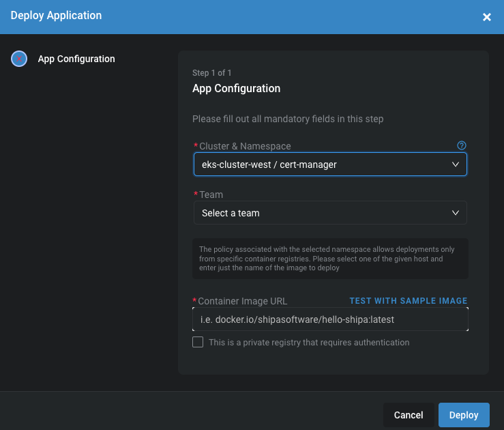Click the Team field label

211,195
